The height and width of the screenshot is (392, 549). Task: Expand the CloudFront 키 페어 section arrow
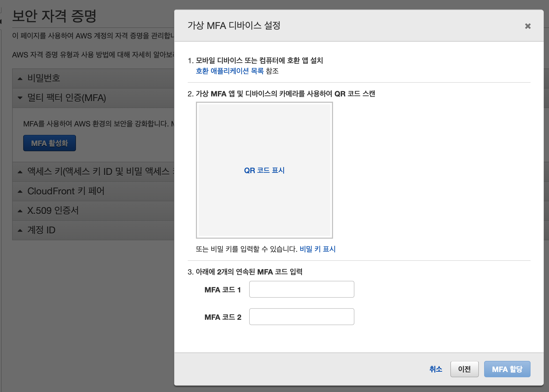point(20,191)
